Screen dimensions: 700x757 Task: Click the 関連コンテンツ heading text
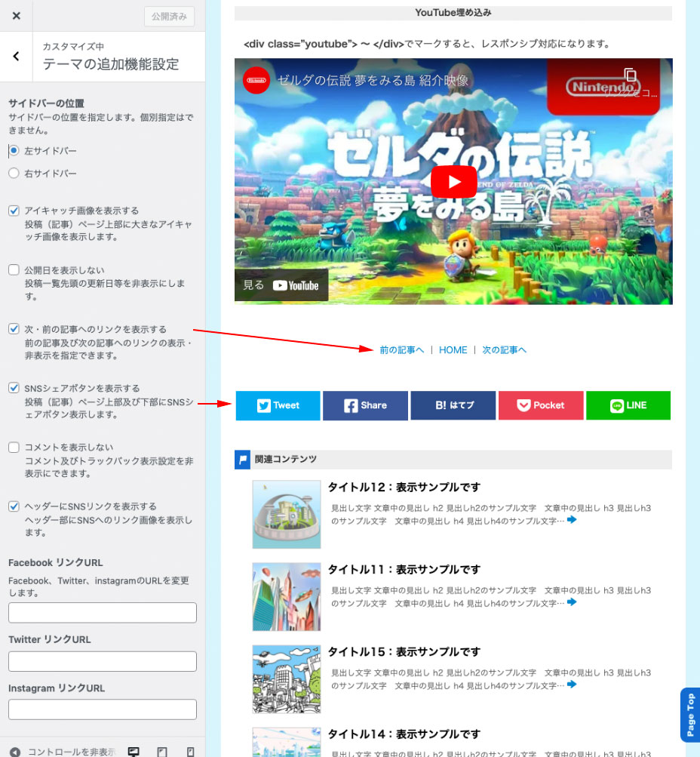(x=286, y=459)
